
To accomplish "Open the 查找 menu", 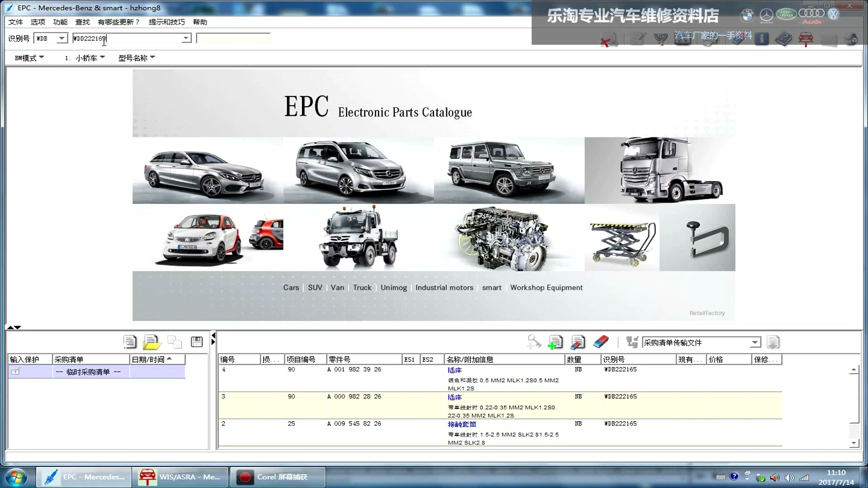I will coord(82,22).
